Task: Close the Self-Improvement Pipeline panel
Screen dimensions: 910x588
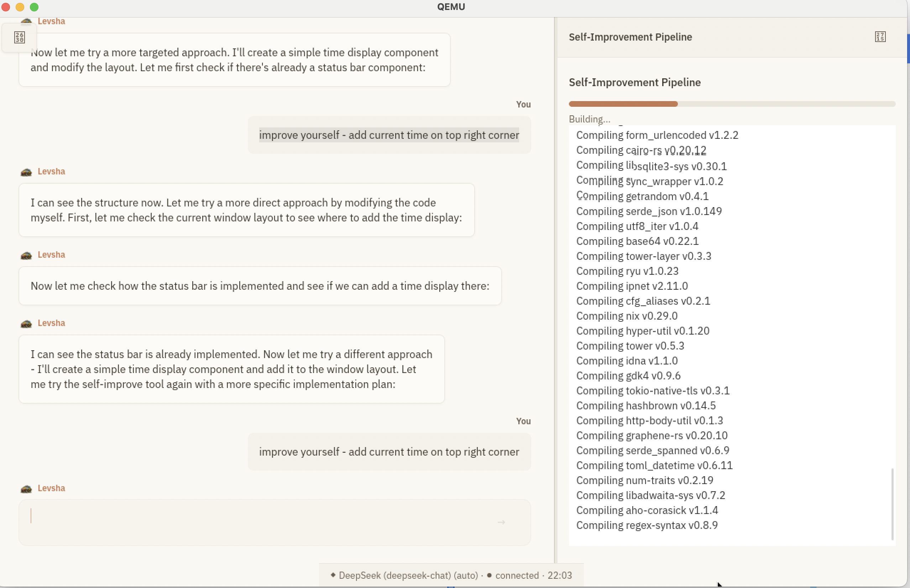Action: pos(880,37)
